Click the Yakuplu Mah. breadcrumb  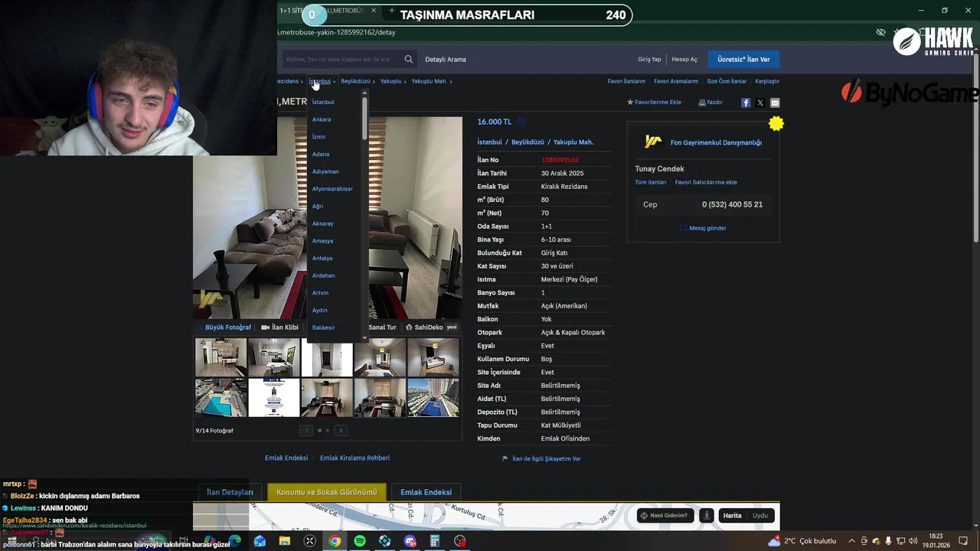429,81
